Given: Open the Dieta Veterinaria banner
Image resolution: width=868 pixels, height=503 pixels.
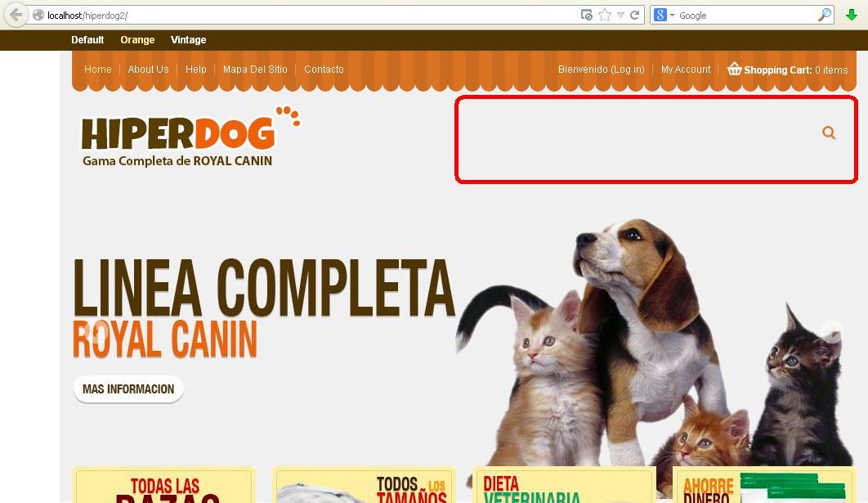Looking at the screenshot, I should click(x=564, y=485).
